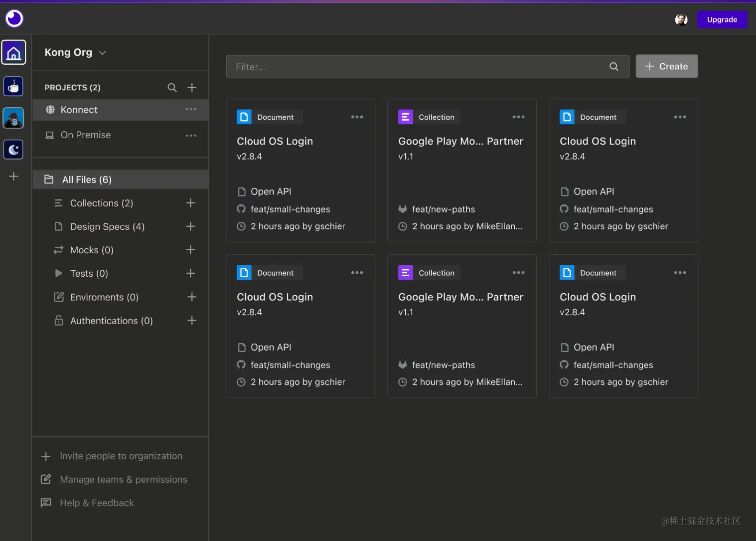Click the collection icon on the top Google Play card
Viewport: 756px width, 541px height.
tap(406, 117)
